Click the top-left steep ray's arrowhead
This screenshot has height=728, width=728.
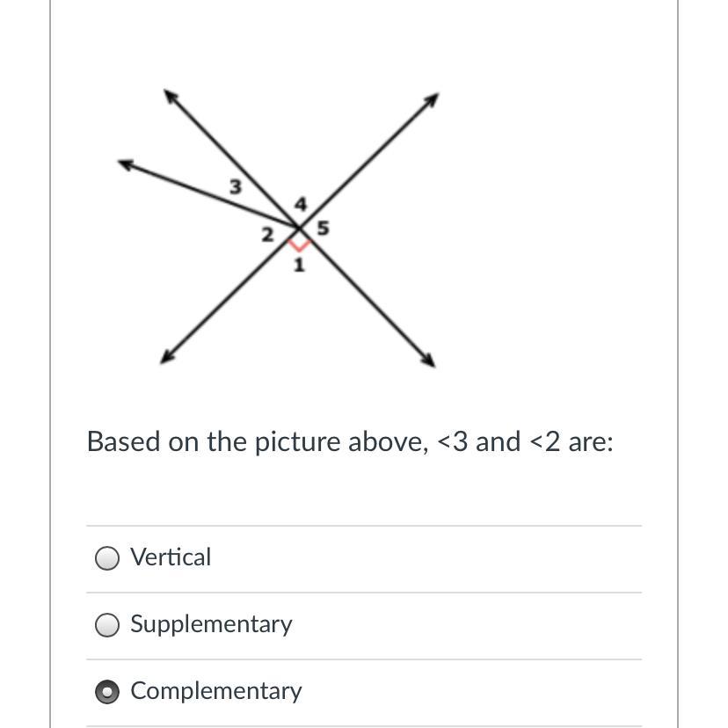[168, 94]
